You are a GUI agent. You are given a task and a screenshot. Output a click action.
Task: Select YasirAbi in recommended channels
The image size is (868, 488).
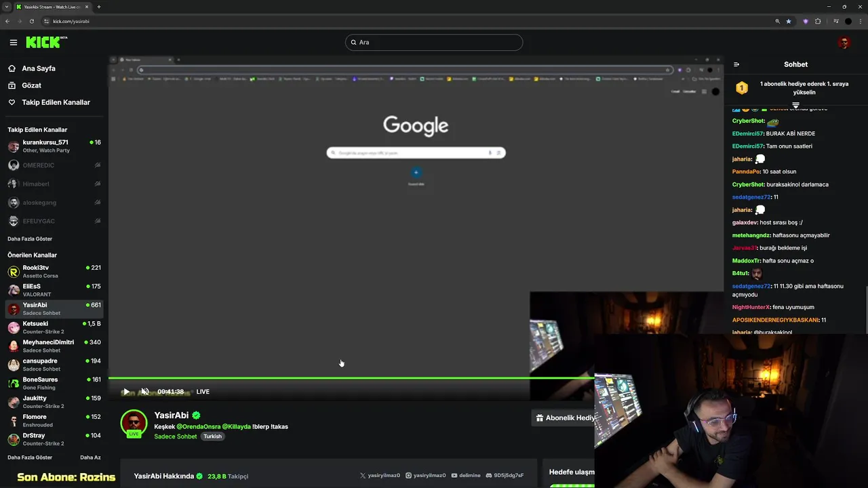pyautogui.click(x=54, y=309)
